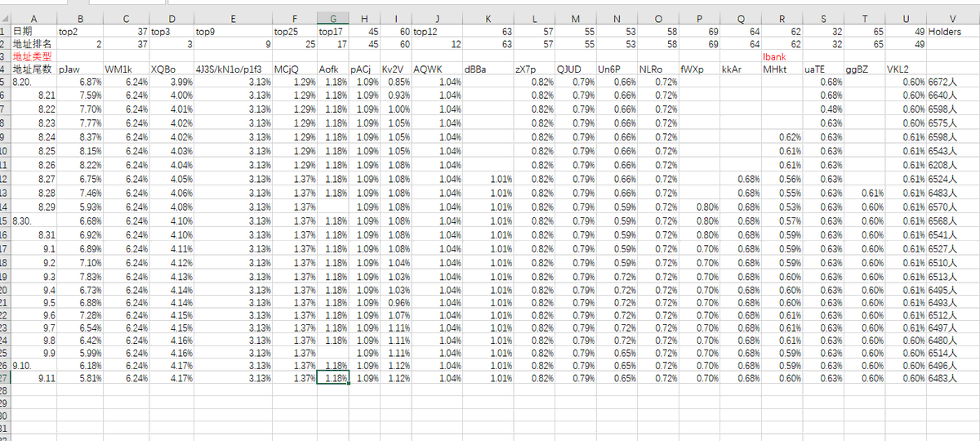Select the top25 cell

(x=295, y=31)
